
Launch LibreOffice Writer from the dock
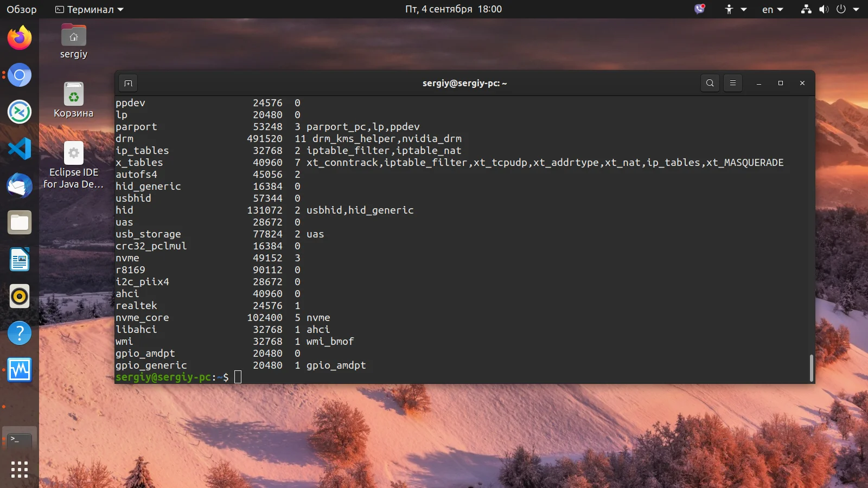click(20, 259)
